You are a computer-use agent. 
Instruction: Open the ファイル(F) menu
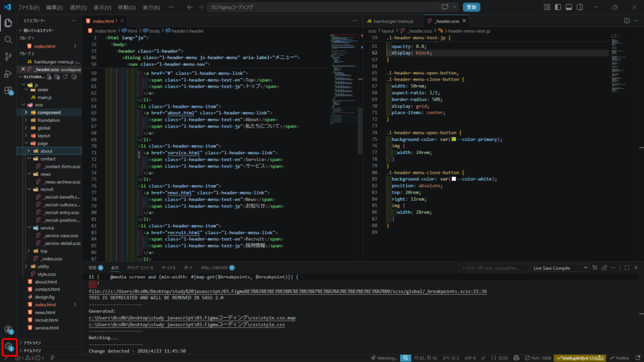(28, 8)
